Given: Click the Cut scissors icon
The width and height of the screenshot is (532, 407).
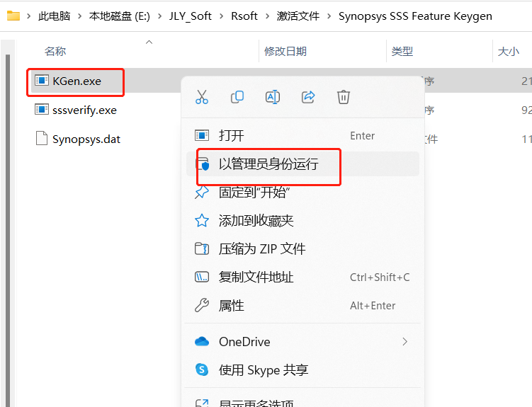Looking at the screenshot, I should (x=201, y=97).
